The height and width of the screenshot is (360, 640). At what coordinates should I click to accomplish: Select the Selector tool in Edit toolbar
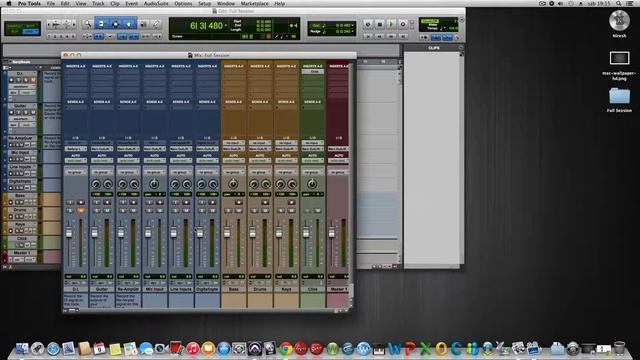tap(115, 24)
